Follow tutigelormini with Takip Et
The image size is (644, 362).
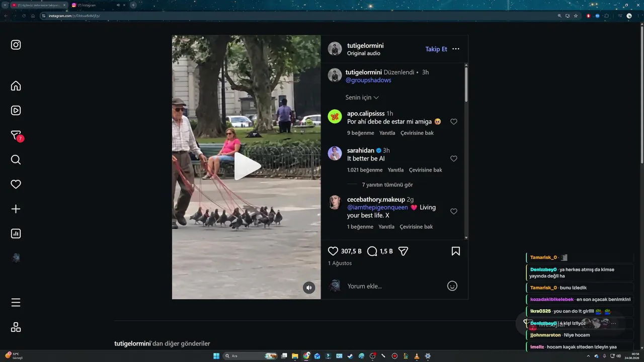[436, 49]
